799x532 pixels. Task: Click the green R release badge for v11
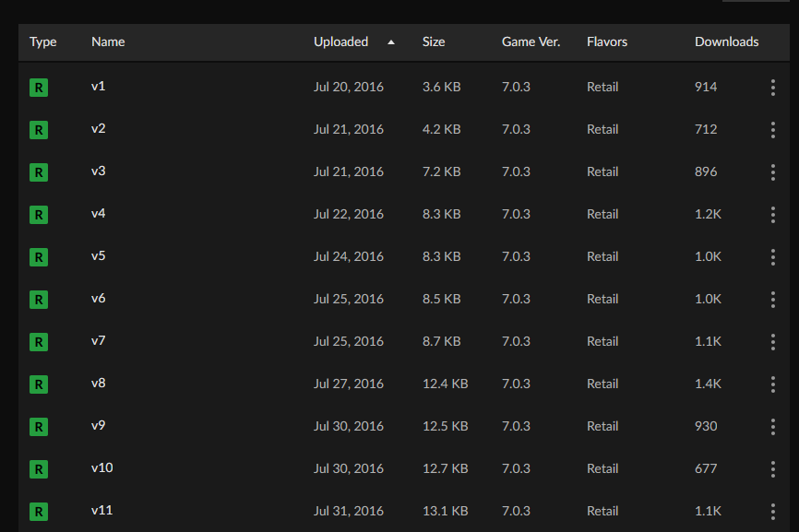39,512
